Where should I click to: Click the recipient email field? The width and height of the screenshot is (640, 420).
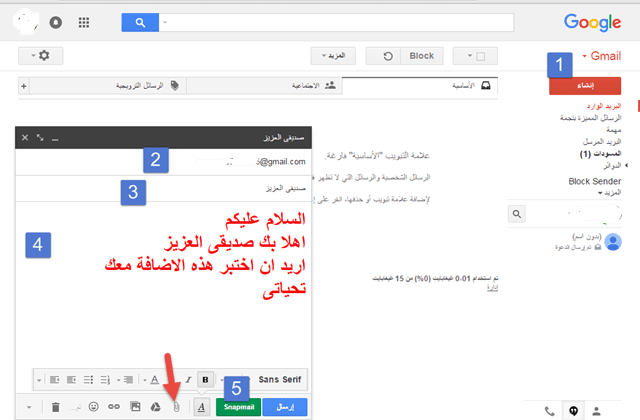(163, 162)
